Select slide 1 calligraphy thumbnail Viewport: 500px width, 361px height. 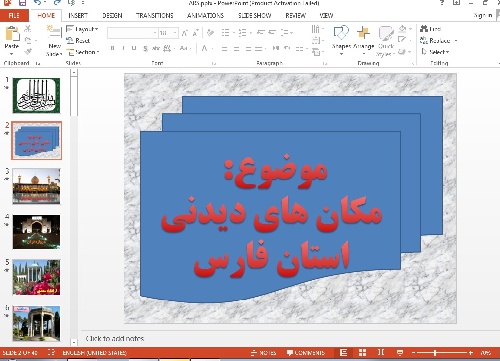click(x=36, y=95)
